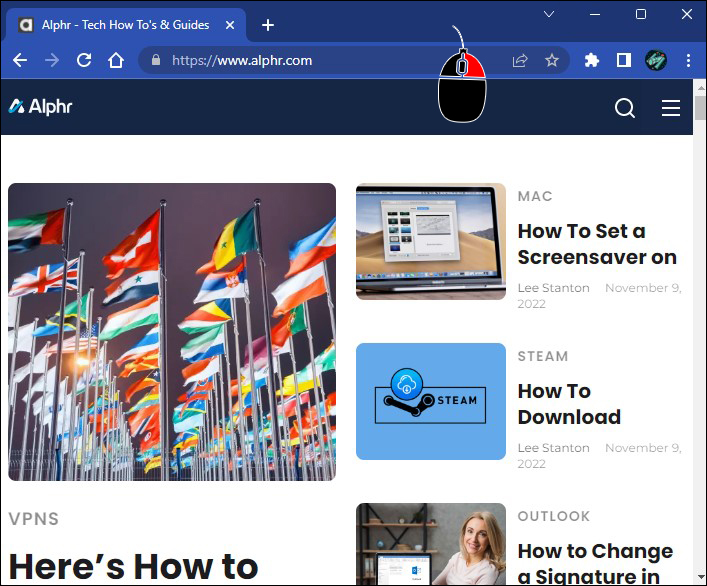Maximize the browser window
This screenshot has width=707, height=586.
(641, 14)
